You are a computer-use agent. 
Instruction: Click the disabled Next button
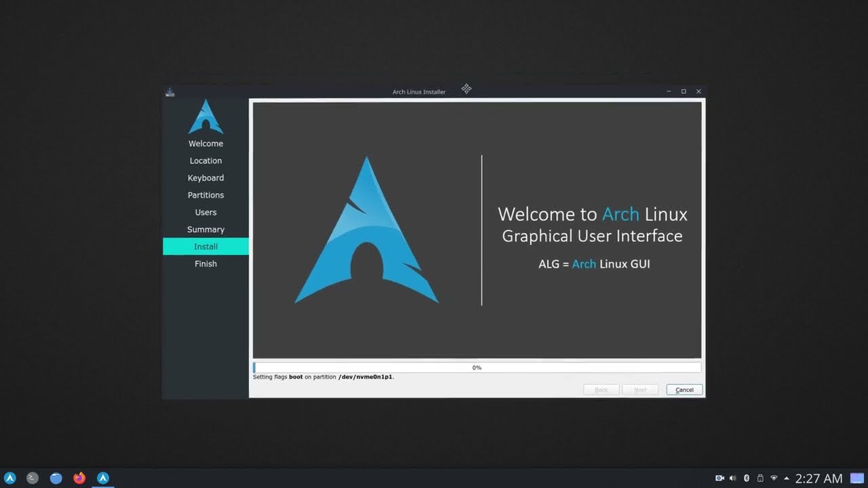pos(640,390)
